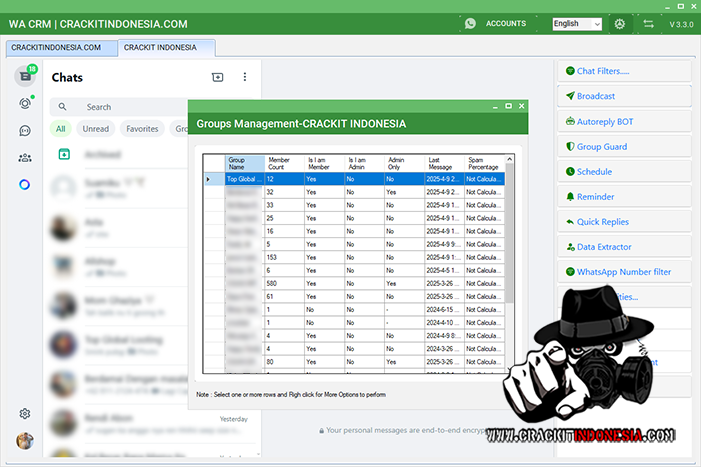Select the CRACKIT INDONESIA tab
701x467 pixels.
point(165,47)
